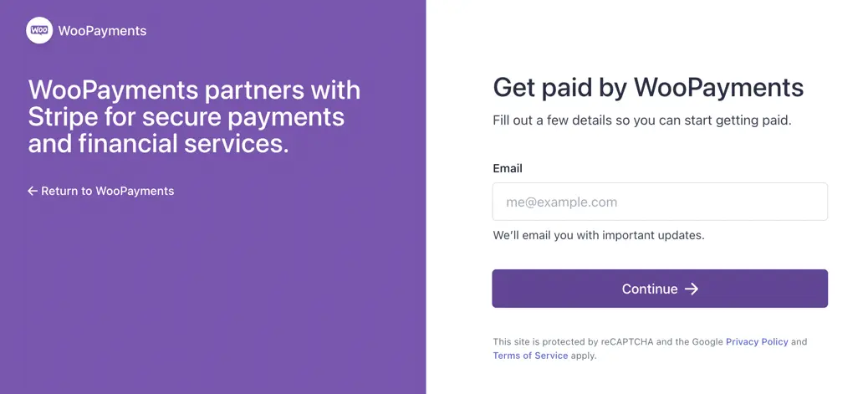Click the word "apply." after Terms of Service
This screenshot has height=394, width=868.
pyautogui.click(x=584, y=356)
